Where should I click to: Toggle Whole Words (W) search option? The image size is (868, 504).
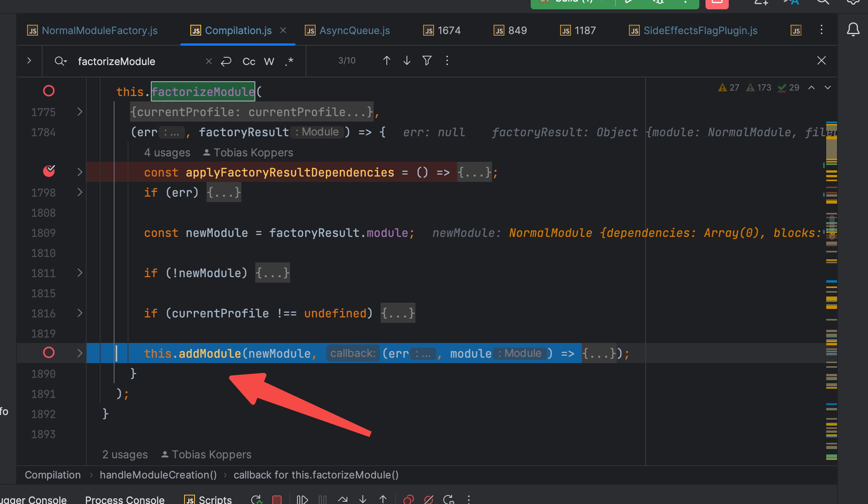coord(269,61)
